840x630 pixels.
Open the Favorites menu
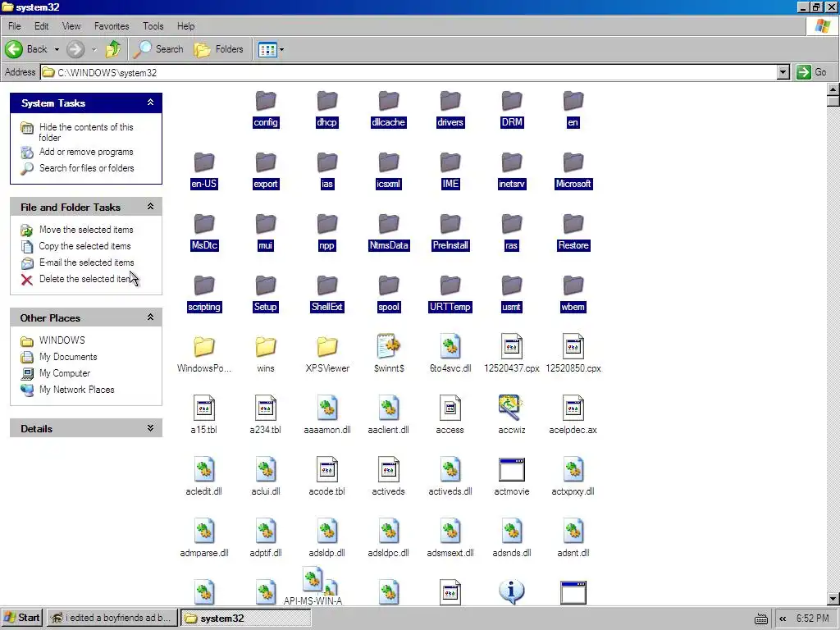pyautogui.click(x=112, y=26)
